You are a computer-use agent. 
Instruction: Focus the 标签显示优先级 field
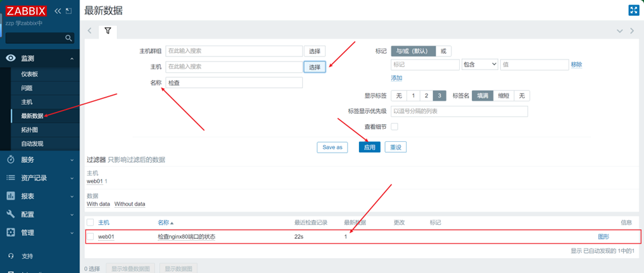pyautogui.click(x=459, y=111)
